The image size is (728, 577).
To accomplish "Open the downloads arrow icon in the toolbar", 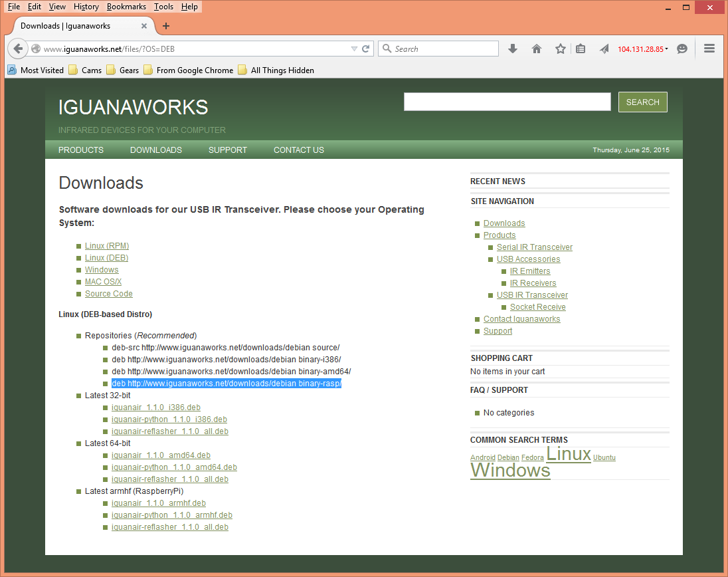I will (x=513, y=49).
